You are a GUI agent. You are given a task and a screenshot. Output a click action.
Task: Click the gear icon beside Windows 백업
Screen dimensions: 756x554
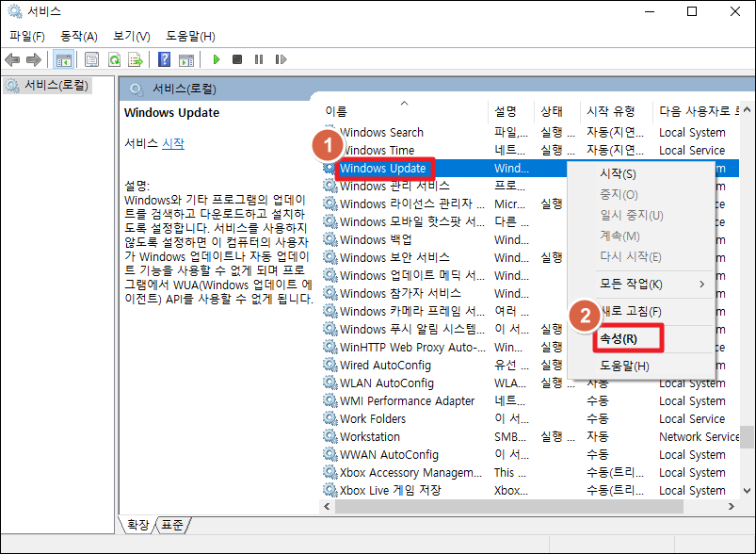330,239
